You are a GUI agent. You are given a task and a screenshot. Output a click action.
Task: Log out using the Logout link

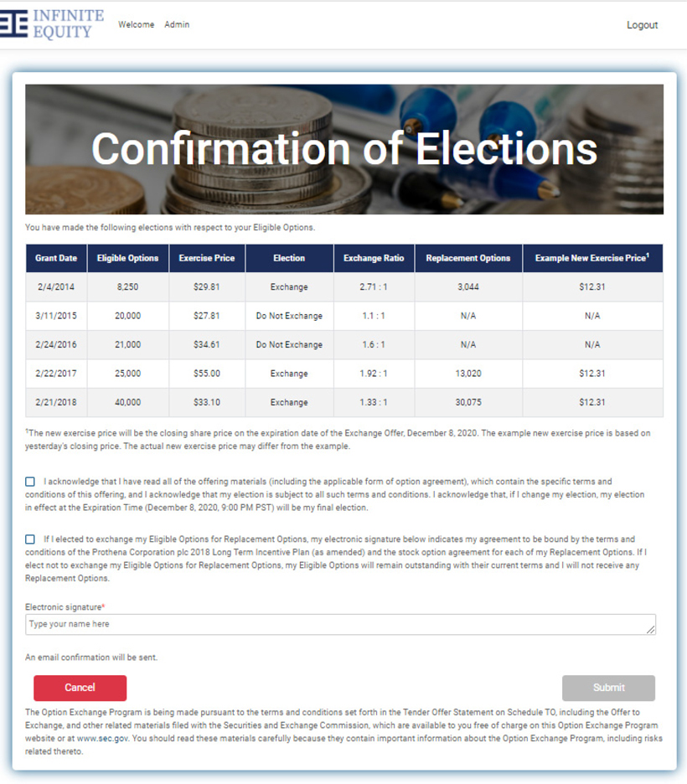tap(642, 25)
